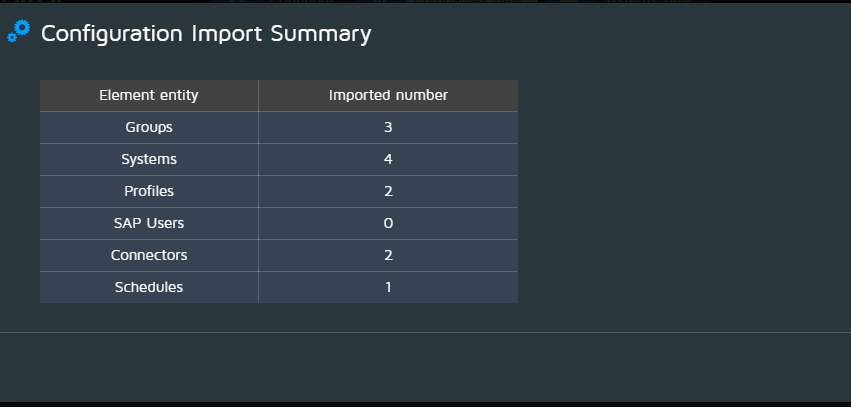
Task: Click the Imported number column header
Action: click(x=388, y=96)
